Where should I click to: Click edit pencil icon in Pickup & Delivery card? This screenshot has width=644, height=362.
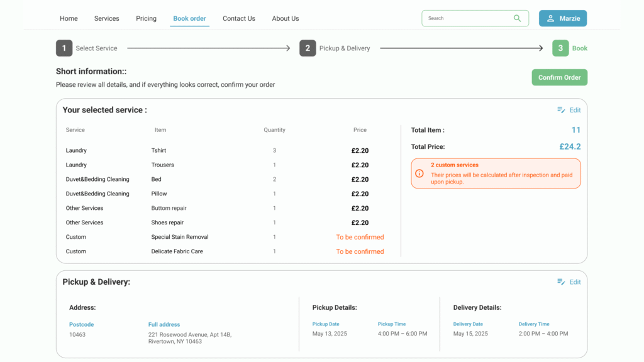561,282
